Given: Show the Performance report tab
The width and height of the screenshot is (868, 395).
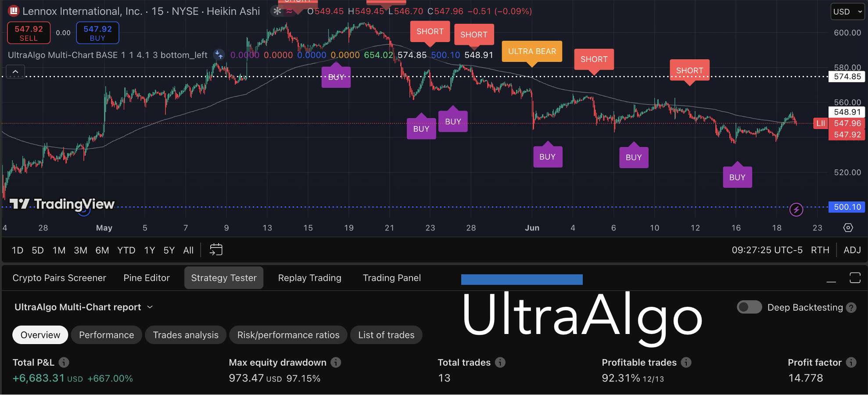Looking at the screenshot, I should [x=107, y=335].
